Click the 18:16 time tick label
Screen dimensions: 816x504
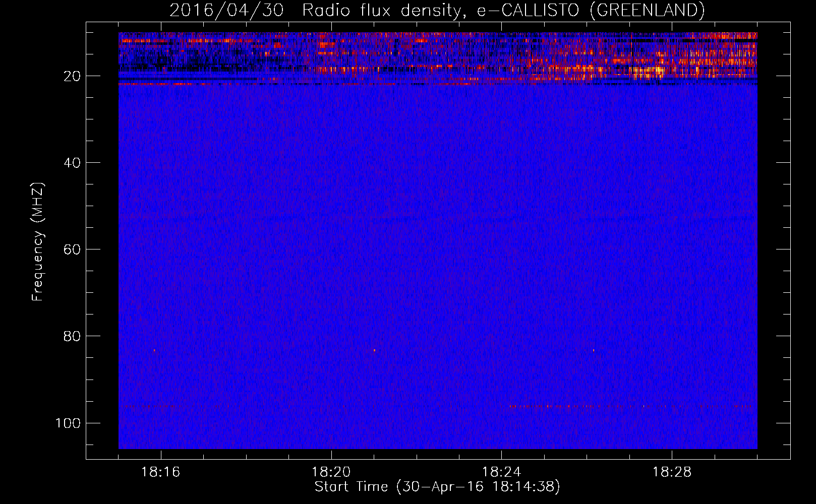click(161, 472)
